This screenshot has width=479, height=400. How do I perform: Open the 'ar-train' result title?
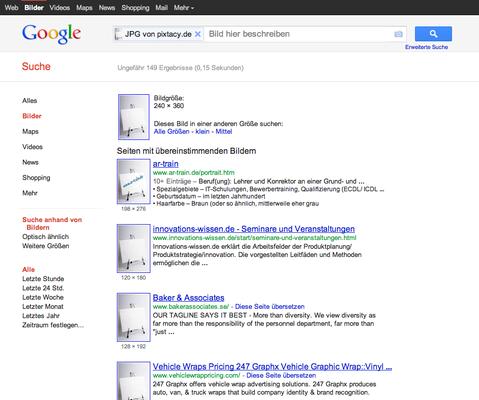[x=165, y=164]
